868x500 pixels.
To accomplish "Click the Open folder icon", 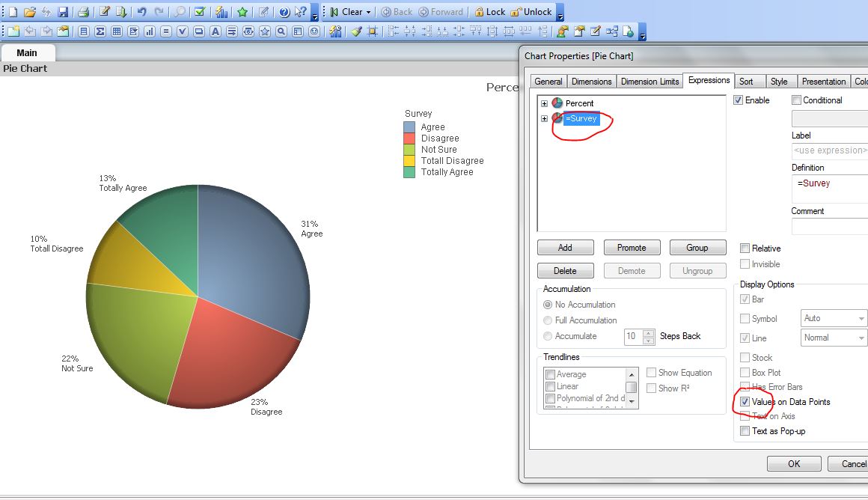I will coord(29,12).
